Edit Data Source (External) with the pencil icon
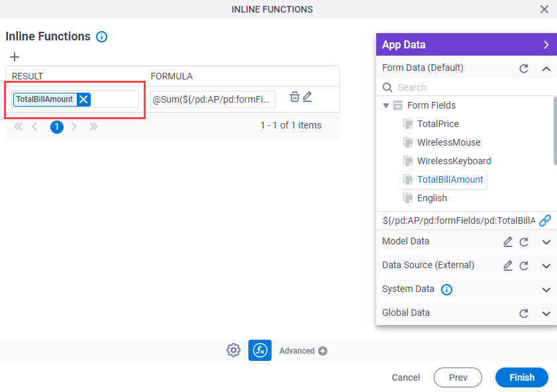The width and height of the screenshot is (557, 392). (x=507, y=266)
